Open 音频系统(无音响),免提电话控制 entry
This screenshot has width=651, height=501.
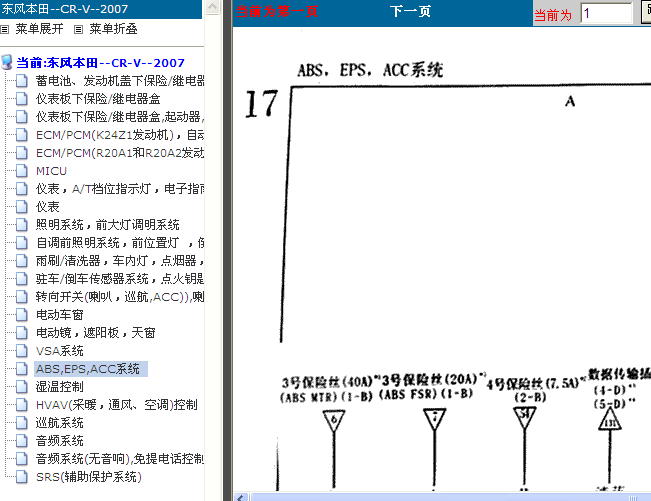pyautogui.click(x=120, y=459)
